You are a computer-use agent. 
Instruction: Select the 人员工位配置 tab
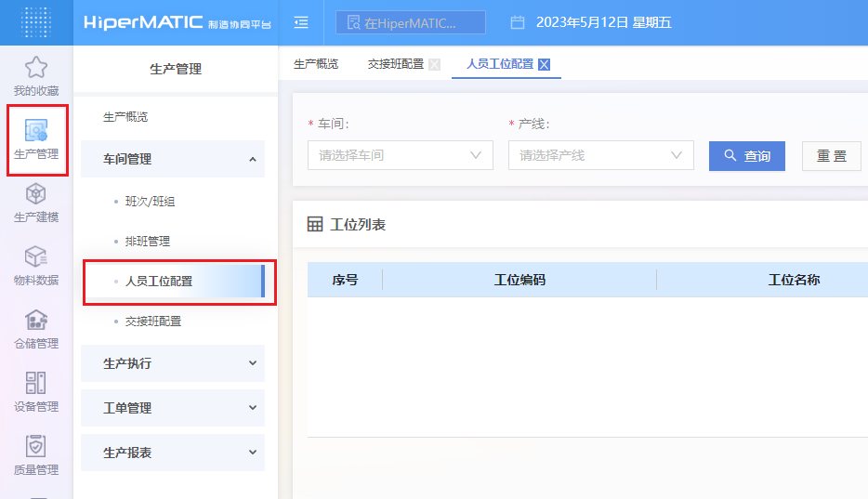tap(500, 64)
